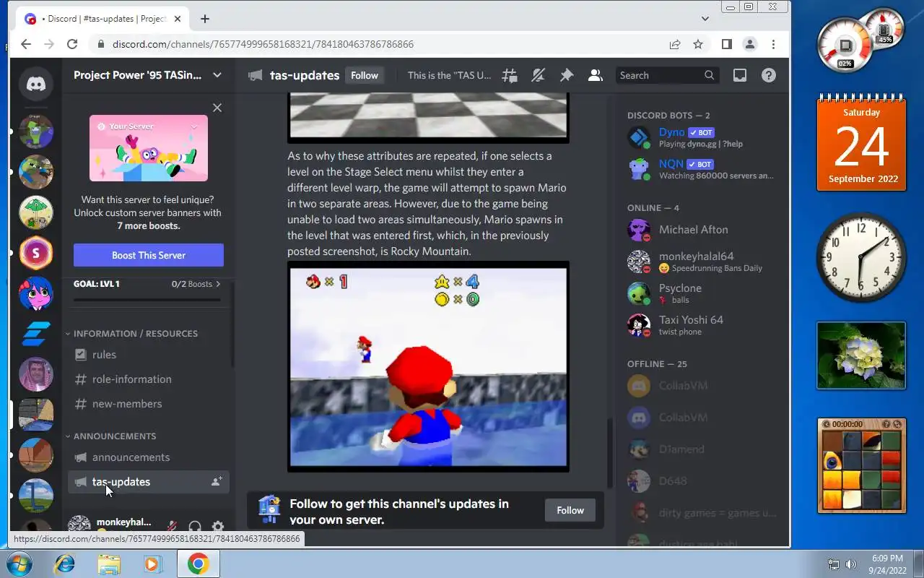Image resolution: width=924 pixels, height=578 pixels.
Task: Click Follow button in channel header
Action: point(365,75)
